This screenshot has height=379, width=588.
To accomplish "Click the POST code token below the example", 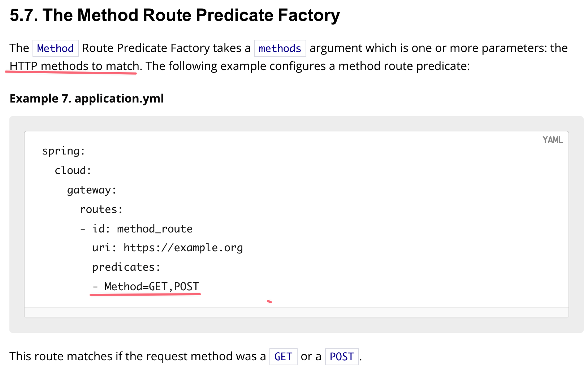I will coord(342,357).
